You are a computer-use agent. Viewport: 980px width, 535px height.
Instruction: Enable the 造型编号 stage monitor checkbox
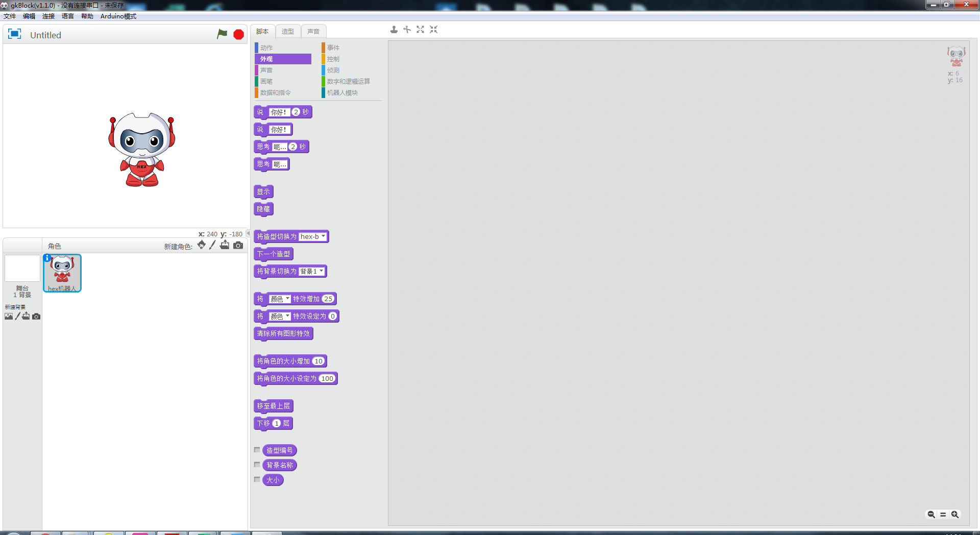click(257, 450)
